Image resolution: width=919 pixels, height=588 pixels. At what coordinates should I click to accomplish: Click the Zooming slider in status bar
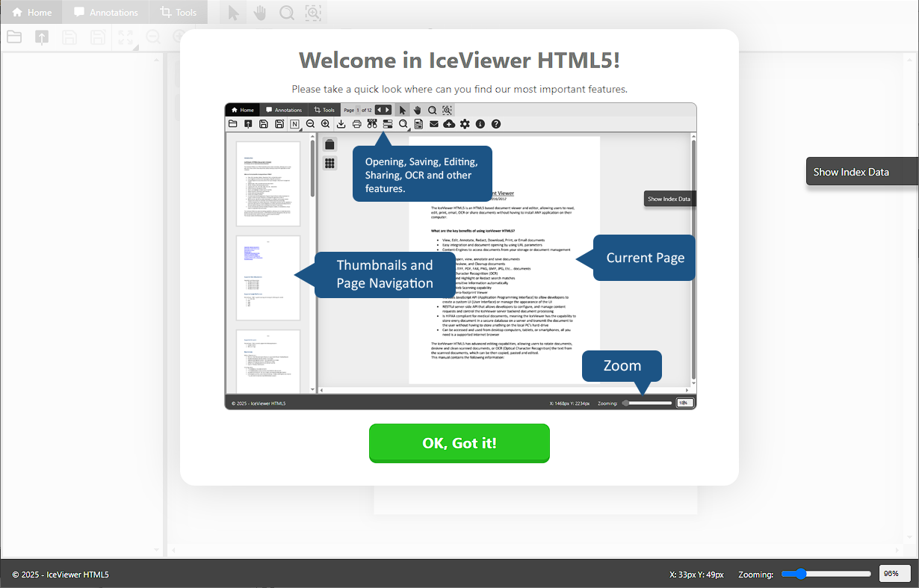point(826,574)
